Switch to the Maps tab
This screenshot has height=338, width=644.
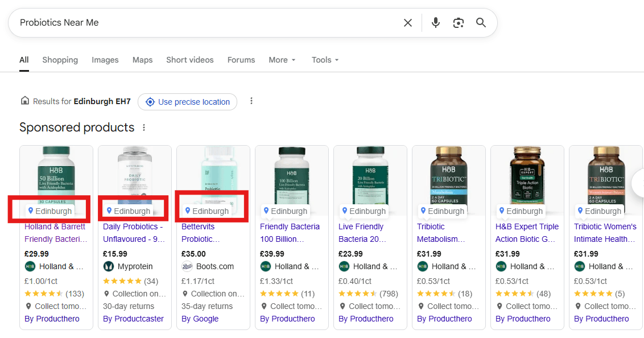143,60
